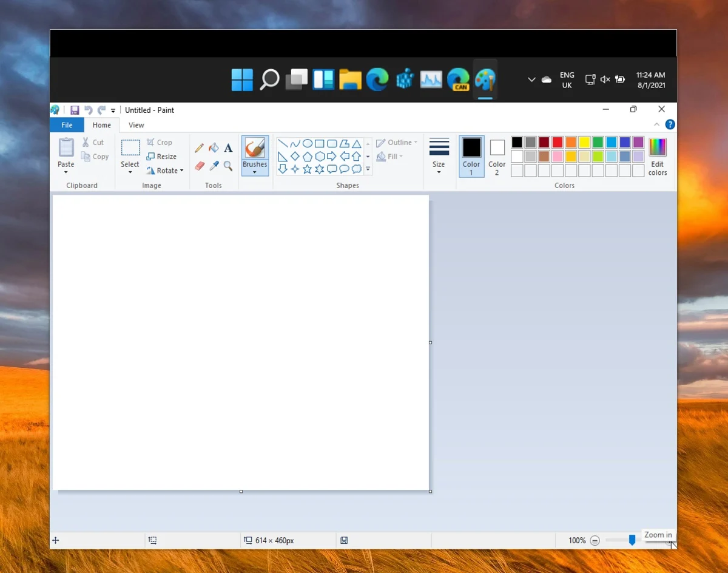Activate the Color picker eyedropper
The image size is (728, 573).
[214, 166]
